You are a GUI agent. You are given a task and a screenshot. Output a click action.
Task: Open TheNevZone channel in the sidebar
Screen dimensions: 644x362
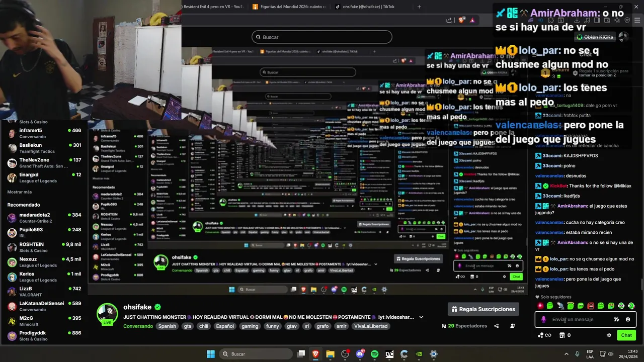click(44, 163)
